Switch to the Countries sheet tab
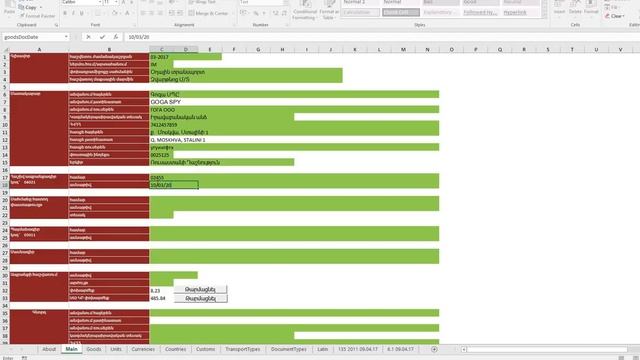 pyautogui.click(x=176, y=349)
